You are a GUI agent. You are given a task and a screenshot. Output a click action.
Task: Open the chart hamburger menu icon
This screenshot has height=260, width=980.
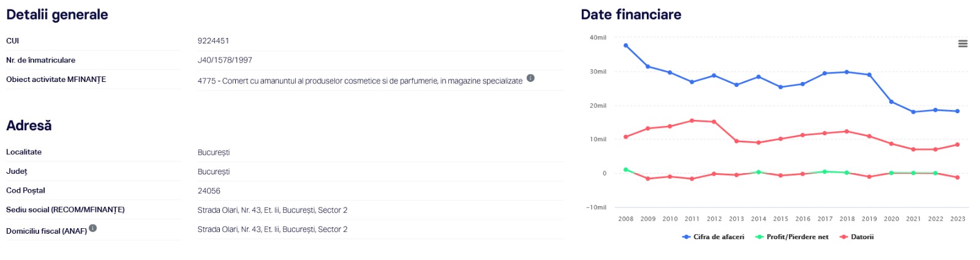click(x=963, y=43)
